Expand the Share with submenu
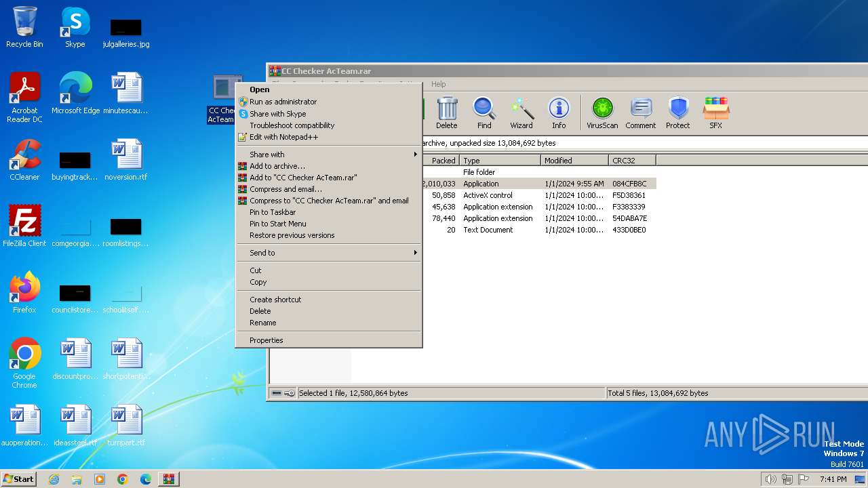 (329, 155)
